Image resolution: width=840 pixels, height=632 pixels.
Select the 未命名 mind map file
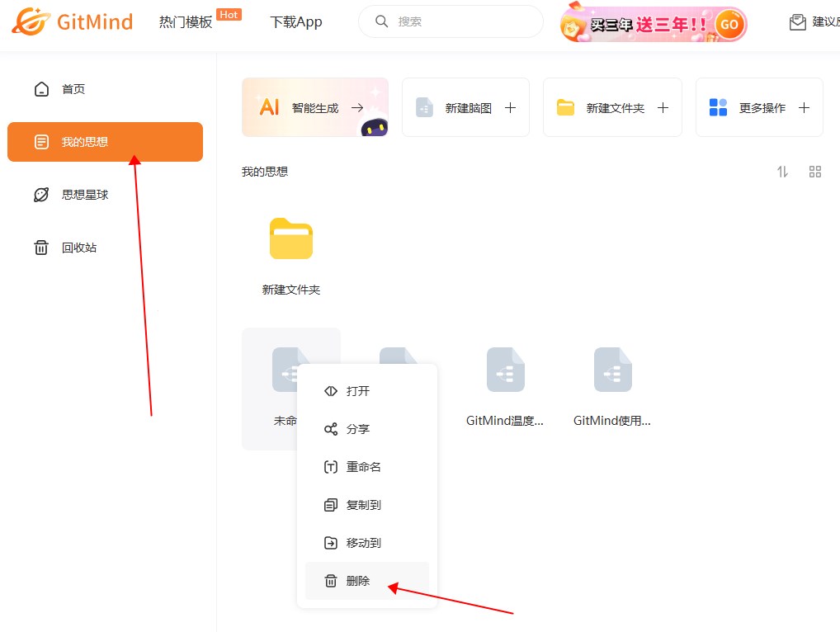point(291,389)
